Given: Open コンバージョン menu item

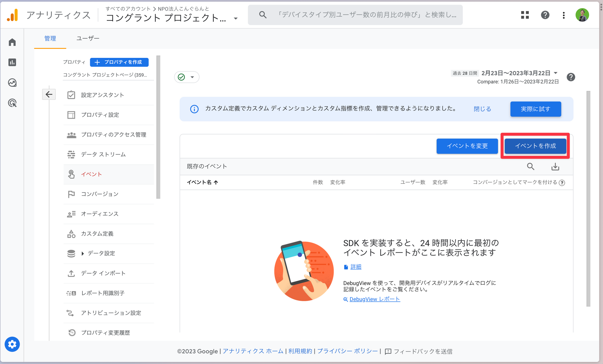Looking at the screenshot, I should click(x=109, y=194).
